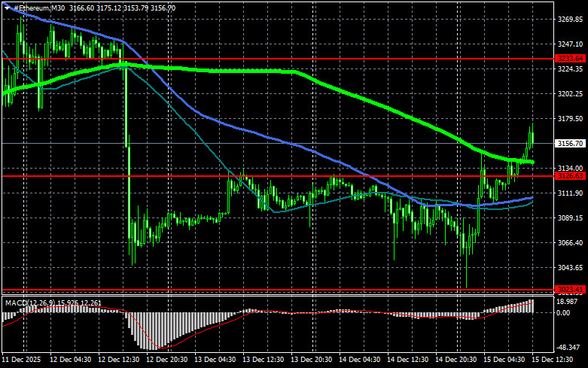
Task: Click the OHLC values 3166.60 3175.12 3153.79 in header
Action: [x=108, y=8]
